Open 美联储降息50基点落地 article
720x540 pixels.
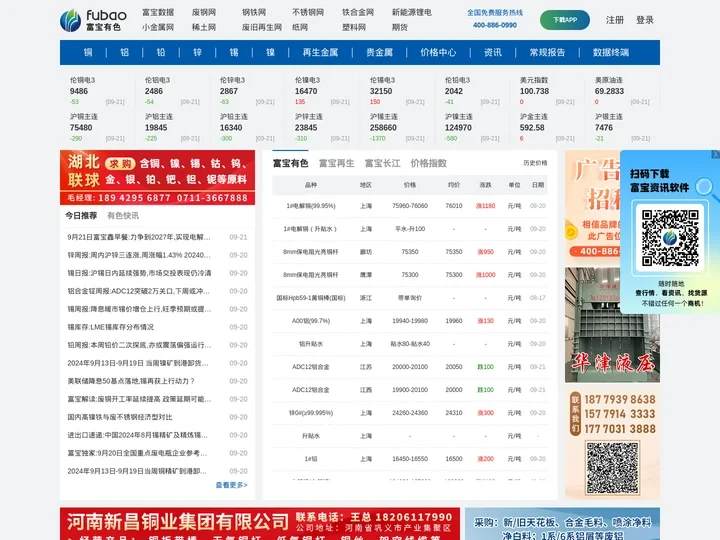pyautogui.click(x=131, y=381)
